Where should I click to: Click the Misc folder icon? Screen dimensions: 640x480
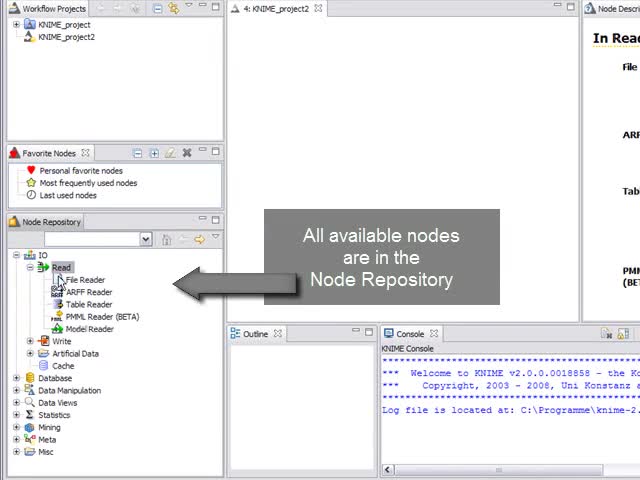click(29, 452)
